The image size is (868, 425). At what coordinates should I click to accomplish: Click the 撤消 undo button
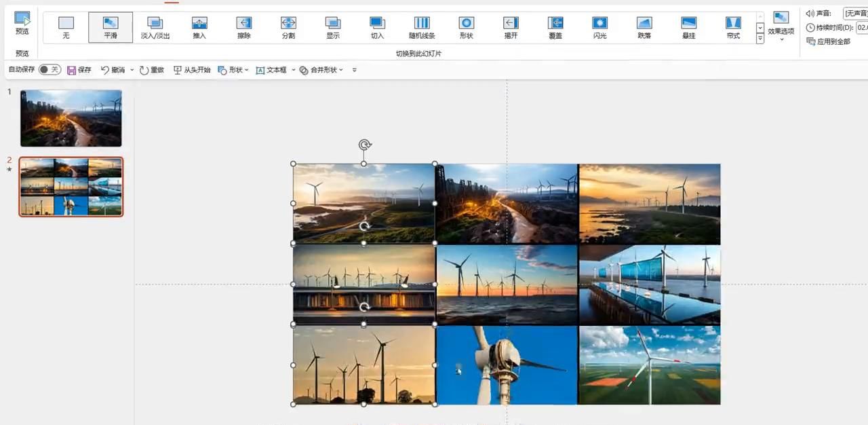tap(113, 70)
